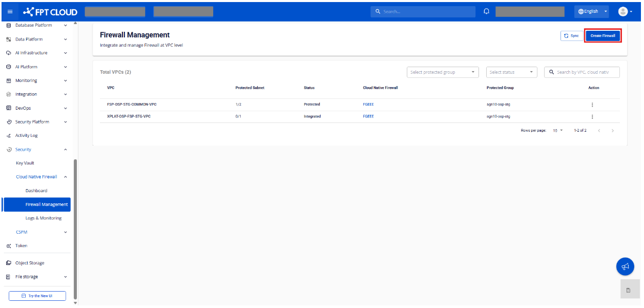Click the Create Firewall button
This screenshot has height=308, width=644.
pos(603,36)
